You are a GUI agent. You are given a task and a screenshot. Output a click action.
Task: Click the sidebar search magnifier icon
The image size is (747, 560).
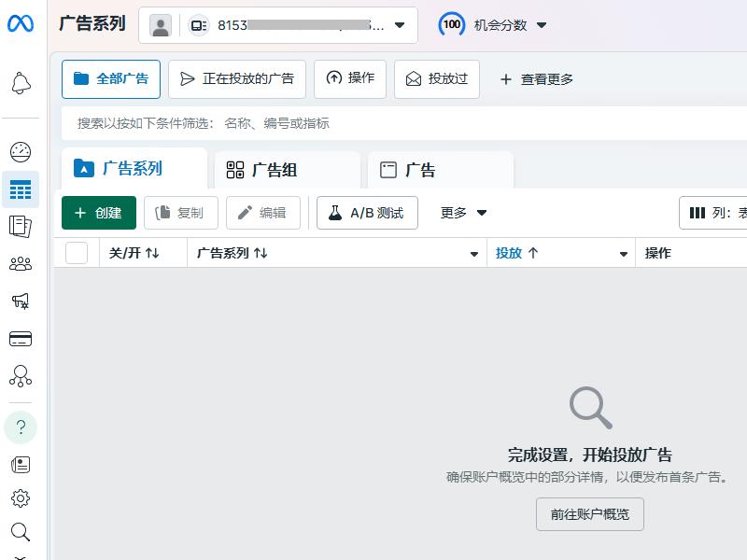(x=21, y=532)
